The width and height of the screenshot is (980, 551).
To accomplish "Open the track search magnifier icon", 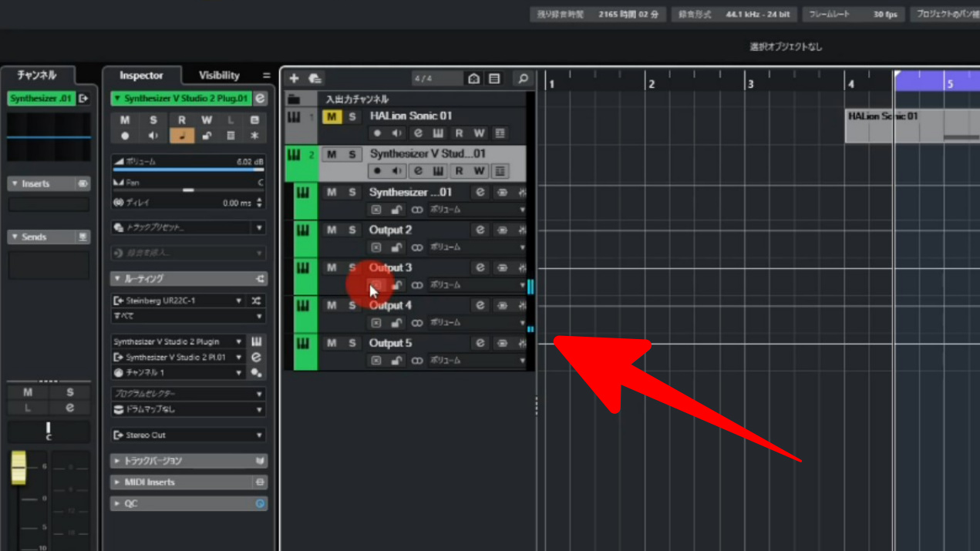I will (x=522, y=79).
